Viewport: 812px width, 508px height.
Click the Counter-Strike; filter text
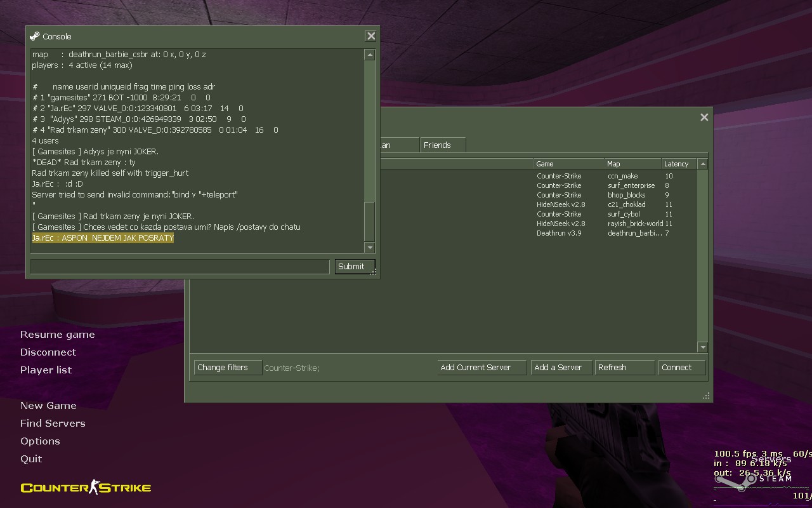tap(292, 368)
